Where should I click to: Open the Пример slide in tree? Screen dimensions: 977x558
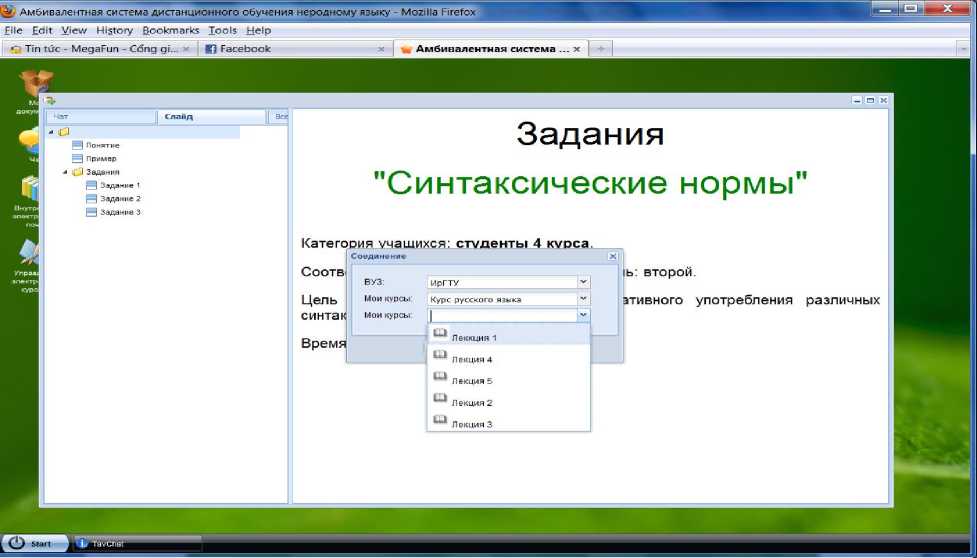pyautogui.click(x=101, y=159)
